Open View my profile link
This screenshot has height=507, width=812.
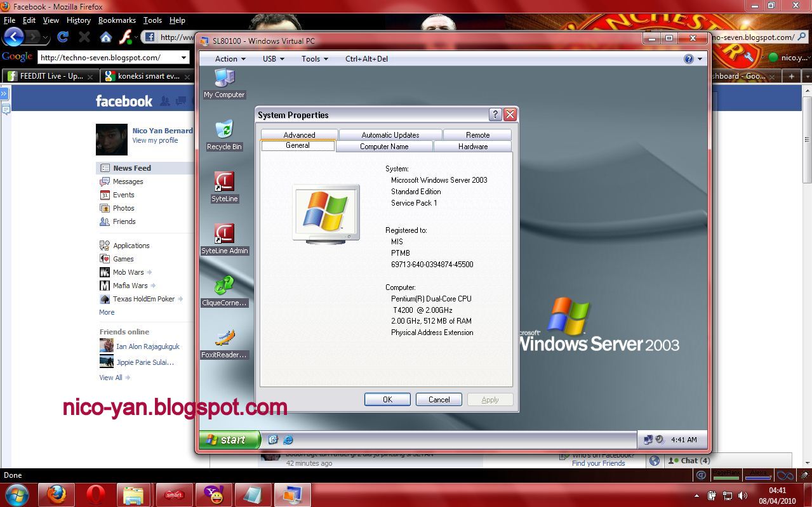coord(155,140)
